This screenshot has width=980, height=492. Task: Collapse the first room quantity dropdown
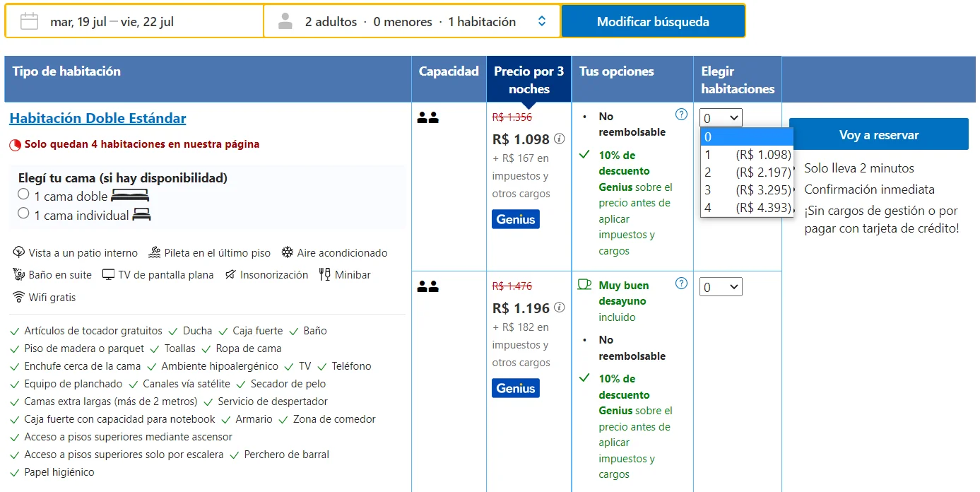pos(721,118)
